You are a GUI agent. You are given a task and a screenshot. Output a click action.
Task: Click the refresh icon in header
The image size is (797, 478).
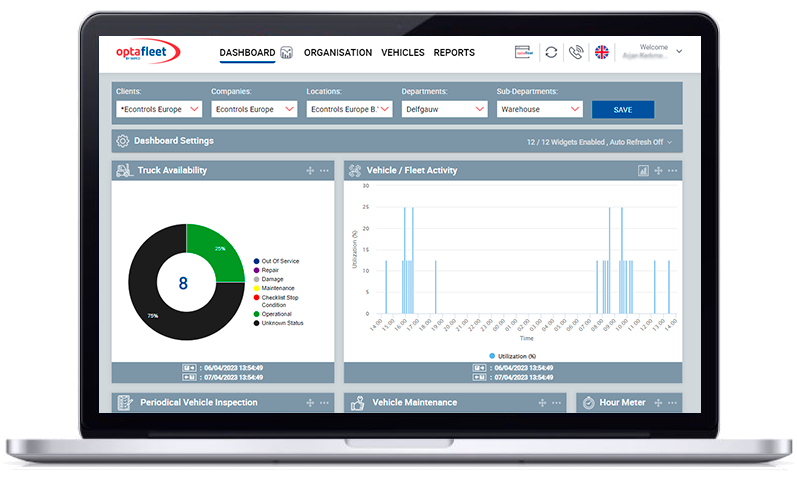pos(551,52)
